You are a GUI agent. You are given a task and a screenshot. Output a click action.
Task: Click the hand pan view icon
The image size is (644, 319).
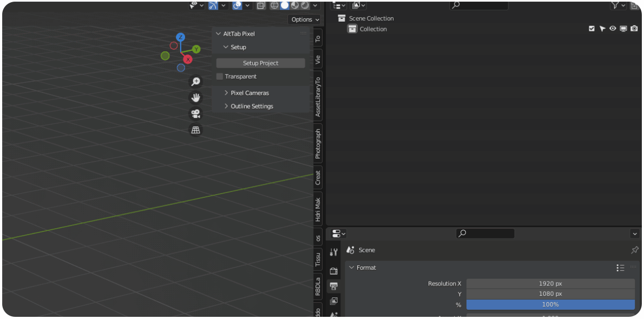(x=196, y=97)
